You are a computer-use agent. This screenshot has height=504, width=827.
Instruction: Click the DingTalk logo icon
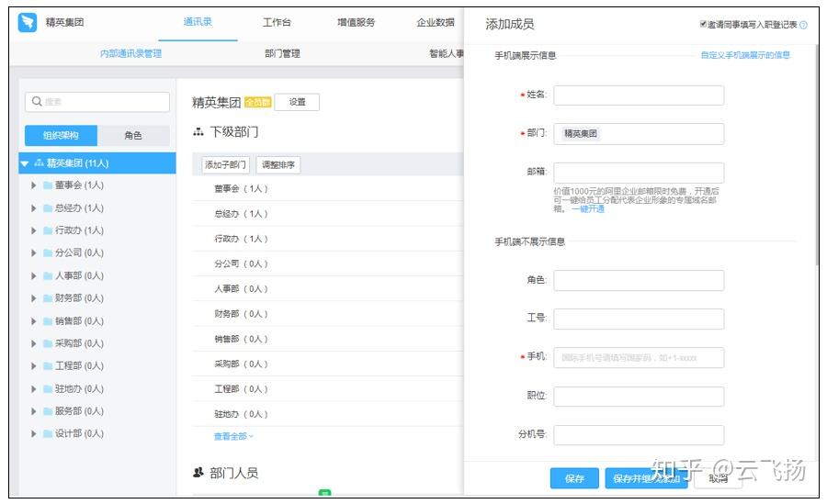click(x=28, y=22)
